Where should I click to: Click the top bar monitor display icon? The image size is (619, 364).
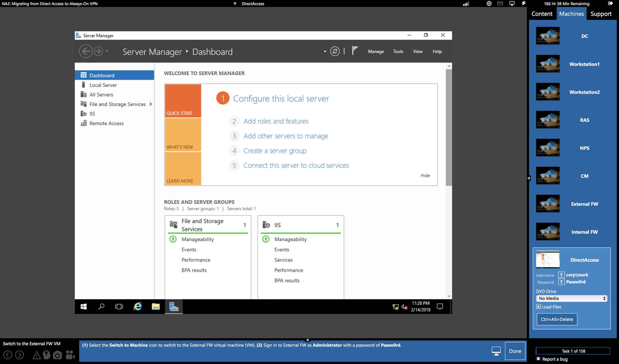pos(512,3)
